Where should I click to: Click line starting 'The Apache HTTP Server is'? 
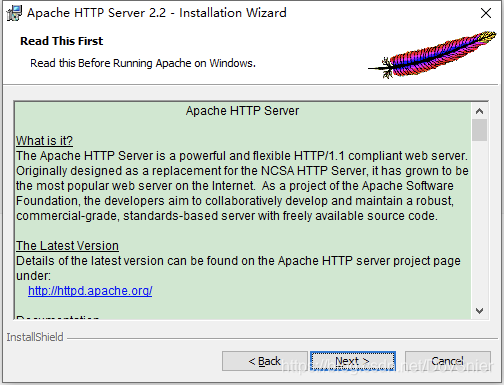click(242, 156)
